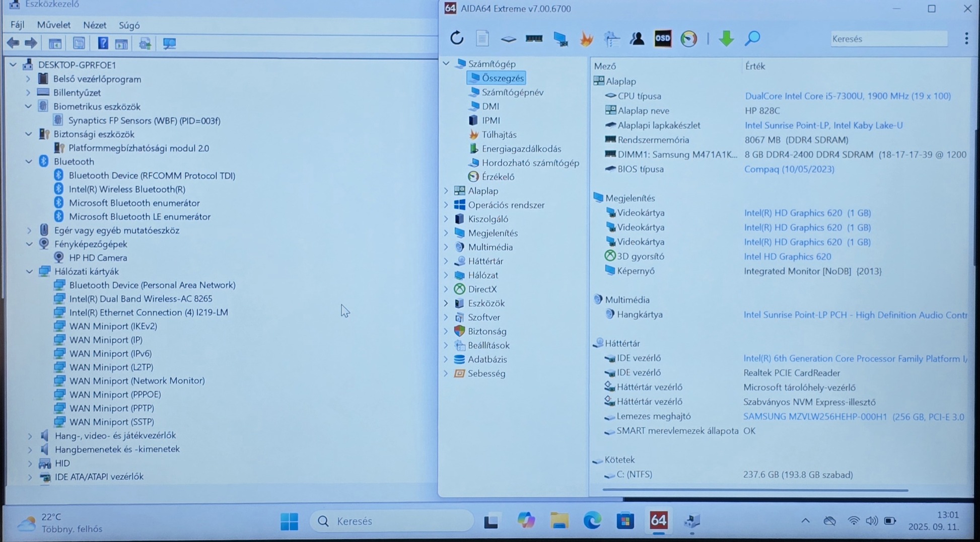
Task: Click the help question mark icon in Eszközkezelő
Action: pyautogui.click(x=103, y=43)
